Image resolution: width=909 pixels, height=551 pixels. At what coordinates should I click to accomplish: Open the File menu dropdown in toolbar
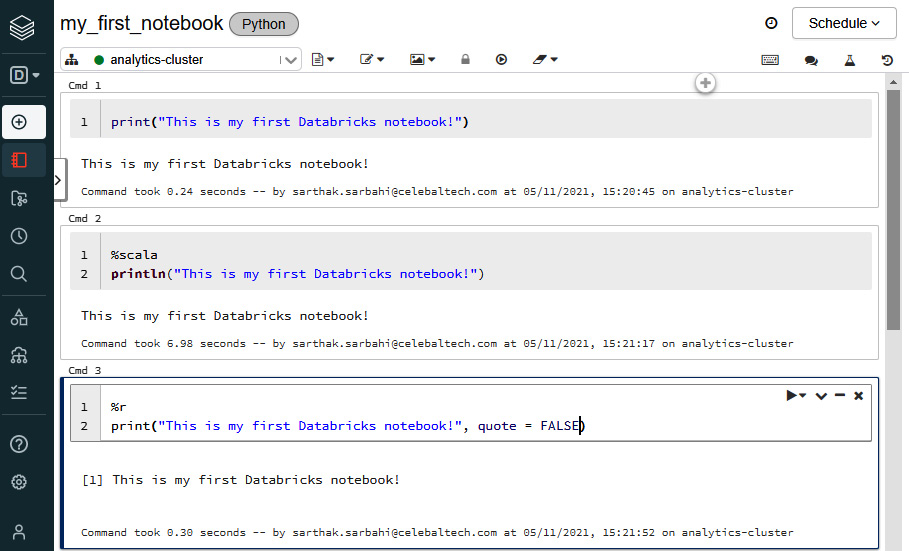pyautogui.click(x=323, y=59)
